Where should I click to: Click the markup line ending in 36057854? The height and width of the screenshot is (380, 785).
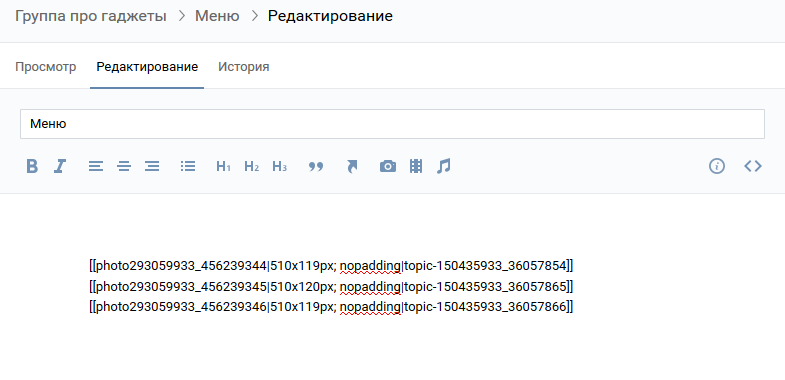pyautogui.click(x=331, y=265)
